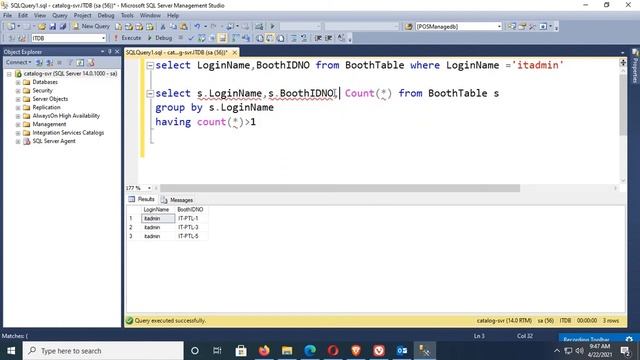Click the Uncomment selected lines icon

click(x=304, y=38)
